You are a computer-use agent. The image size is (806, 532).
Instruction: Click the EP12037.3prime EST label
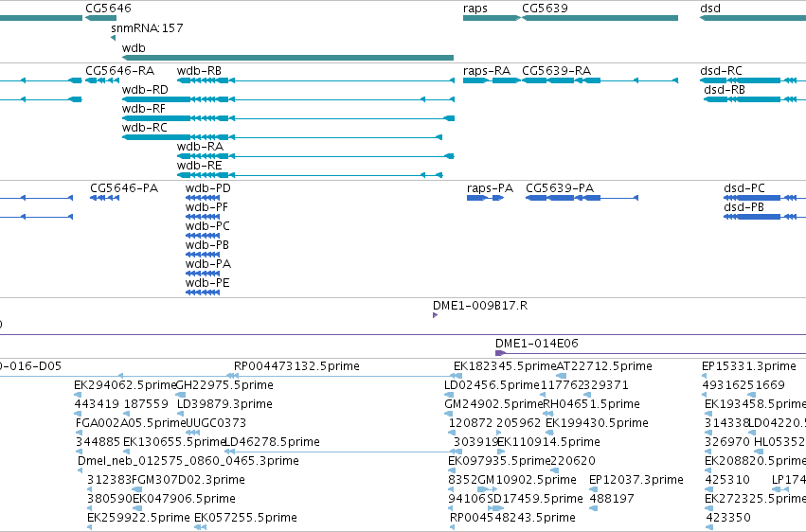point(636,480)
